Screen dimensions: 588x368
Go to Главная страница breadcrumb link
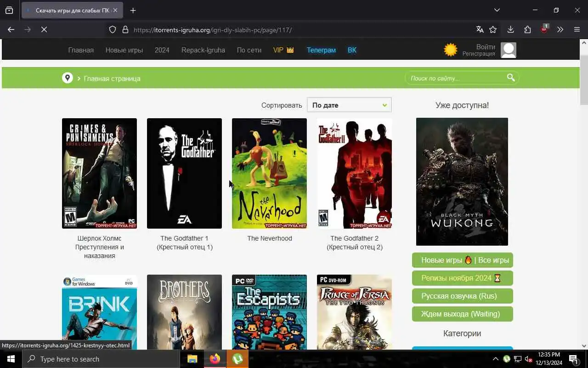(x=112, y=79)
